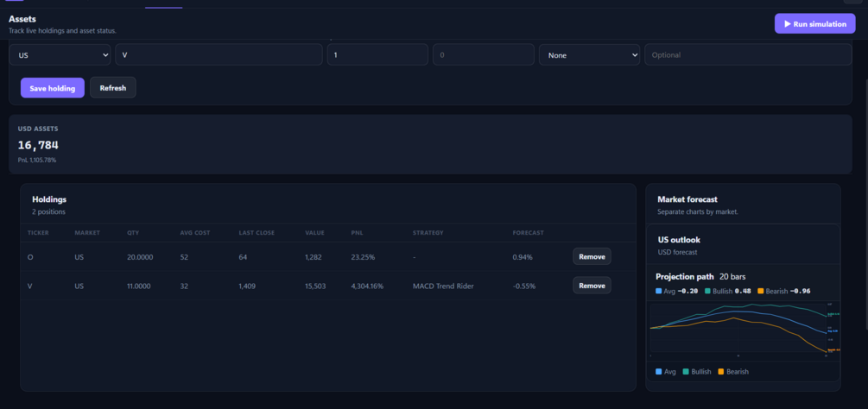Image resolution: width=868 pixels, height=409 pixels.
Task: Click the quantity field containing 1
Action: [377, 54]
